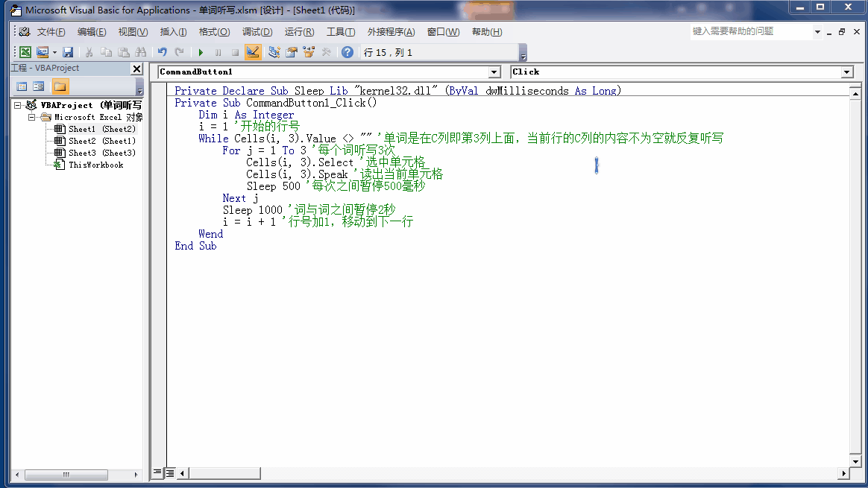This screenshot has height=488, width=868.
Task: Open the 运行(R) menu
Action: (x=300, y=31)
